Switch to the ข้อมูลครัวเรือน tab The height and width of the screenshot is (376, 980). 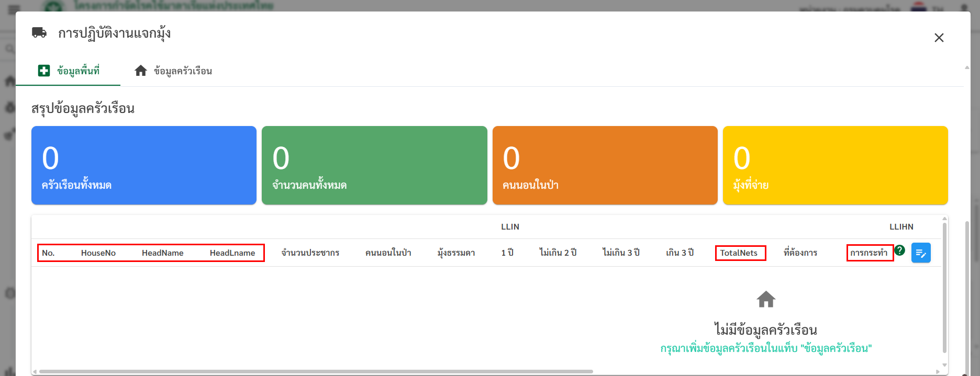(x=182, y=71)
